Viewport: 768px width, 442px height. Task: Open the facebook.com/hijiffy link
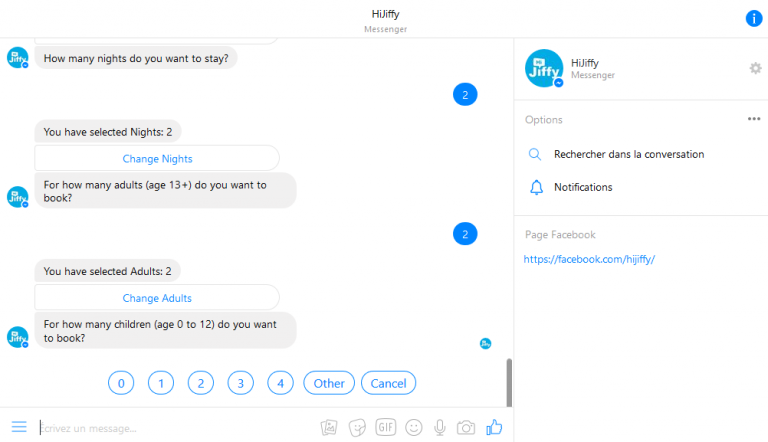point(589,259)
